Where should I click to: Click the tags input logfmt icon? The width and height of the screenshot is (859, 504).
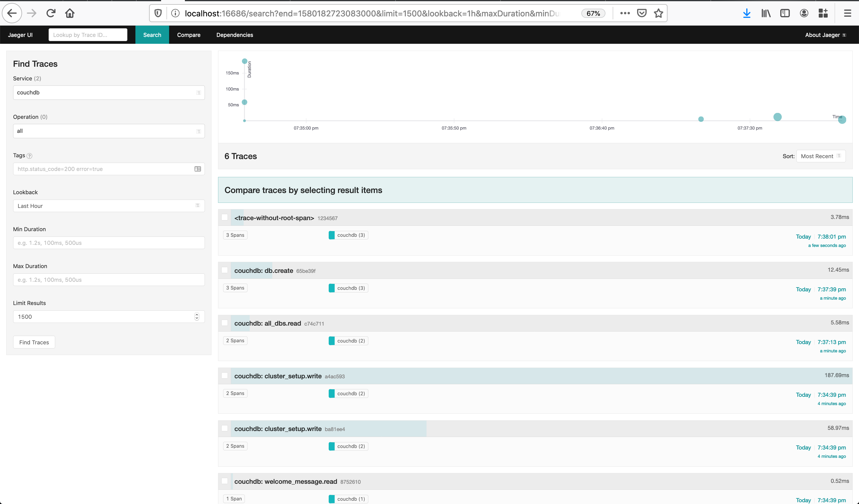click(x=197, y=169)
